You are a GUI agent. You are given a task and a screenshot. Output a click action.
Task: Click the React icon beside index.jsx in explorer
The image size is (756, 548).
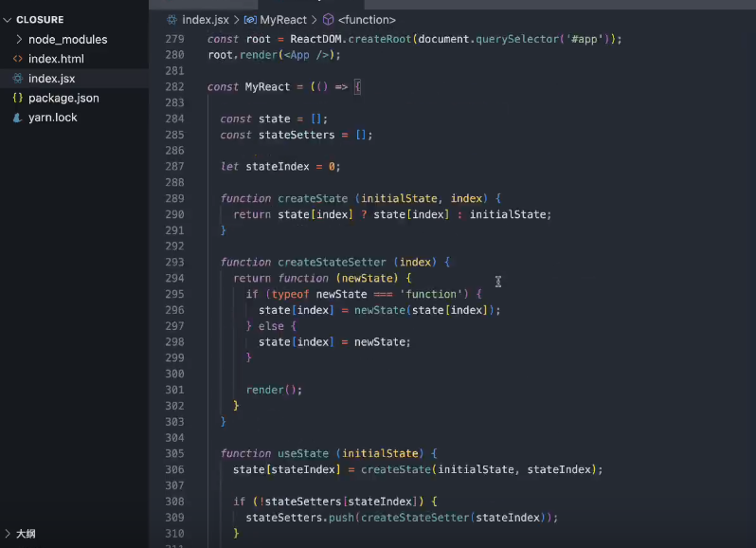(18, 78)
